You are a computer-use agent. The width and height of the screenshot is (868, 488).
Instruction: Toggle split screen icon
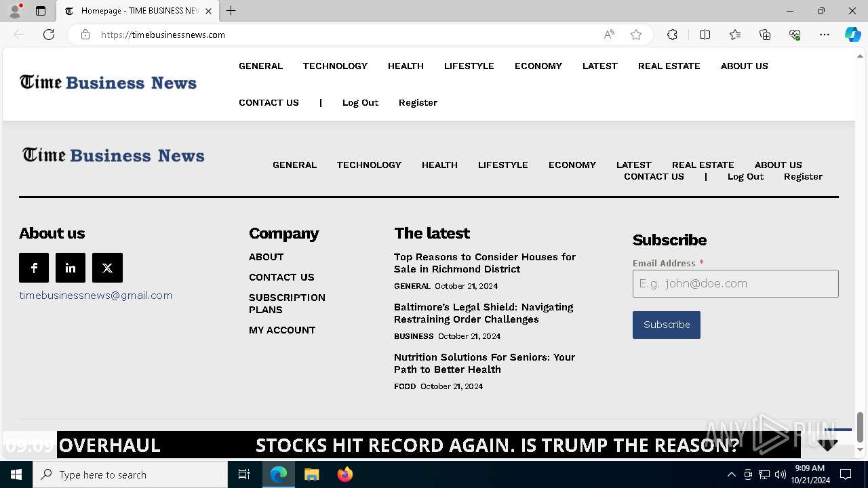pos(705,35)
